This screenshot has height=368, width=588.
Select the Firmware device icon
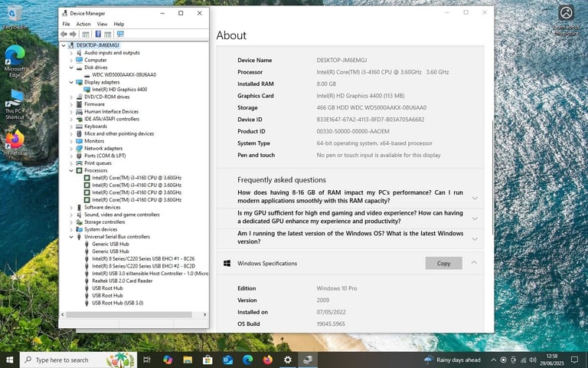(79, 104)
